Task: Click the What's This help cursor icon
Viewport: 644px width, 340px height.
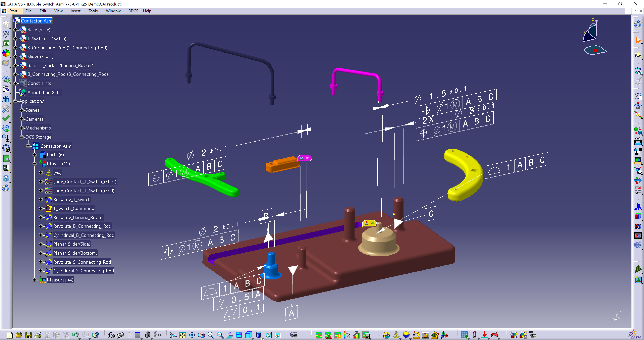Action: (x=95, y=335)
